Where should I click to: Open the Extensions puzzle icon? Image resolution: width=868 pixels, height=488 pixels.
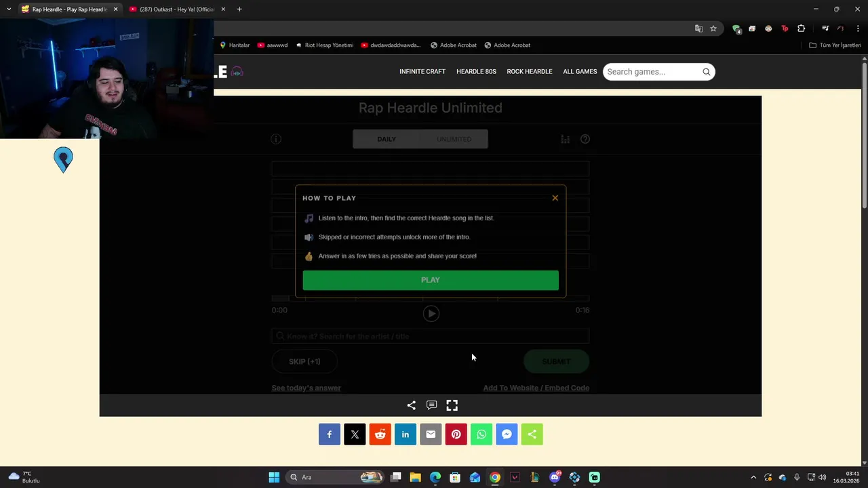801,28
